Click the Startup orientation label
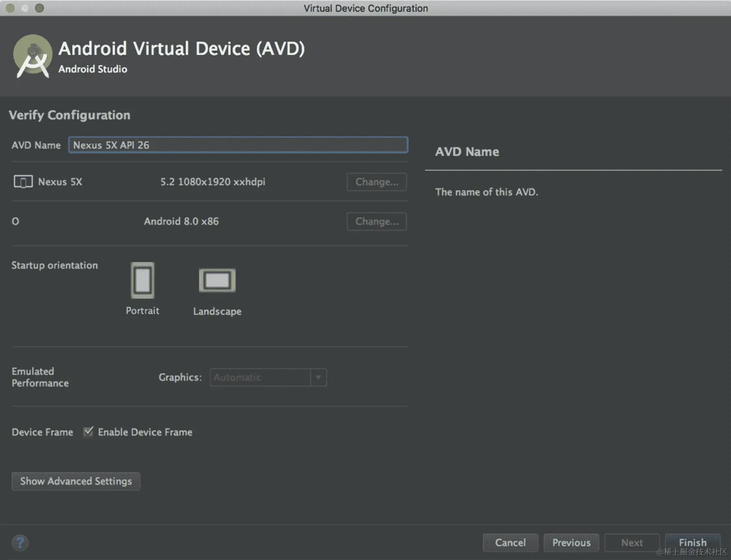Viewport: 731px width, 560px height. tap(54, 265)
